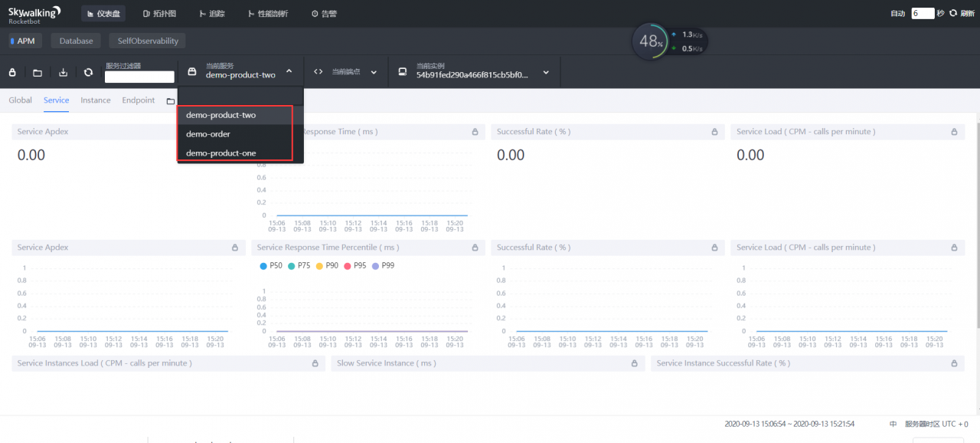Select the Database dashboard button
The width and height of the screenshot is (980, 443).
[x=77, y=41]
